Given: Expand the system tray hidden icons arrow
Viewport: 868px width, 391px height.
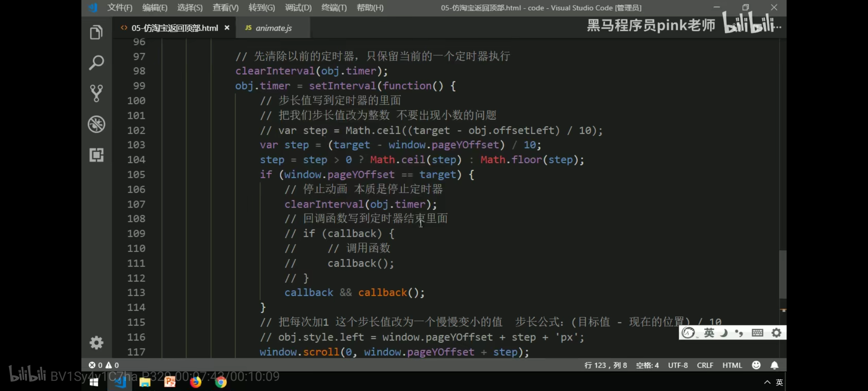Looking at the screenshot, I should click(767, 382).
